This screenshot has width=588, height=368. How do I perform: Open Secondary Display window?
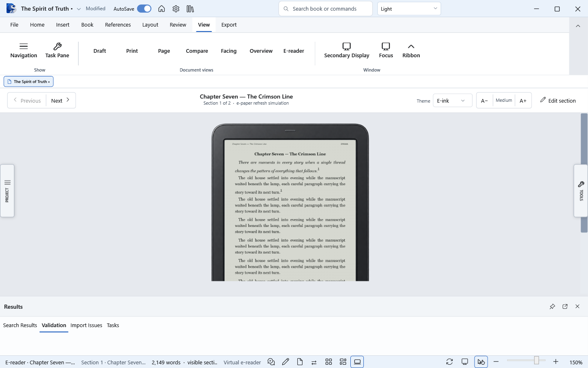[x=347, y=51]
